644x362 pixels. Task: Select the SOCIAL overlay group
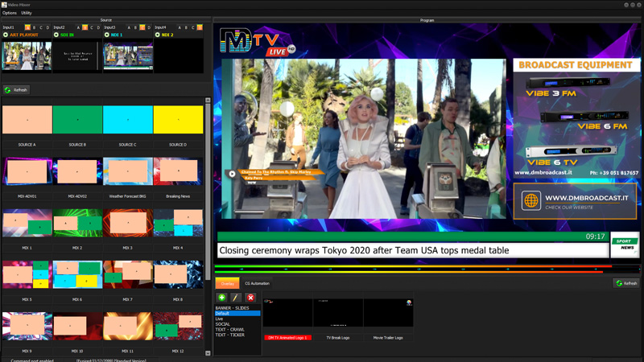[x=237, y=324]
